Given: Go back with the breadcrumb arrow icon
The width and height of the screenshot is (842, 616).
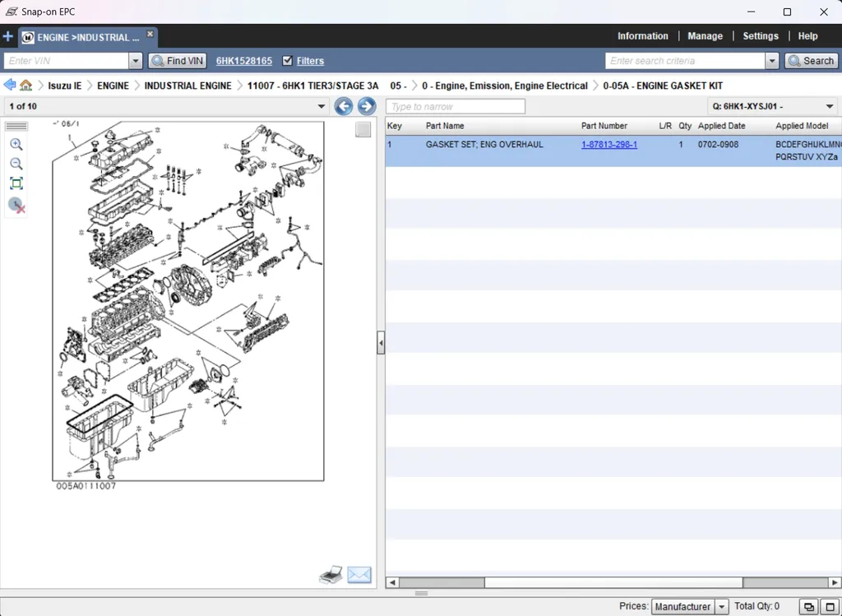Looking at the screenshot, I should tap(9, 85).
